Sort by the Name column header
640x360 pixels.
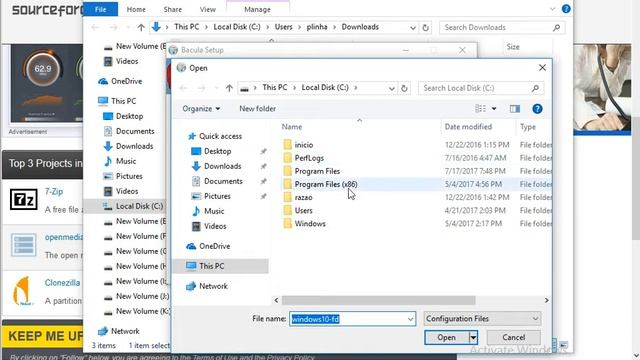292,127
